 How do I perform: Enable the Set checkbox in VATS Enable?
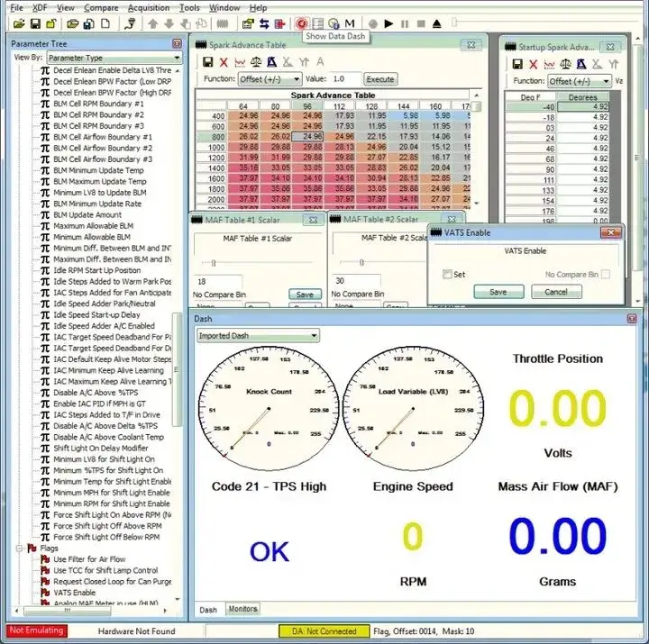coord(448,274)
